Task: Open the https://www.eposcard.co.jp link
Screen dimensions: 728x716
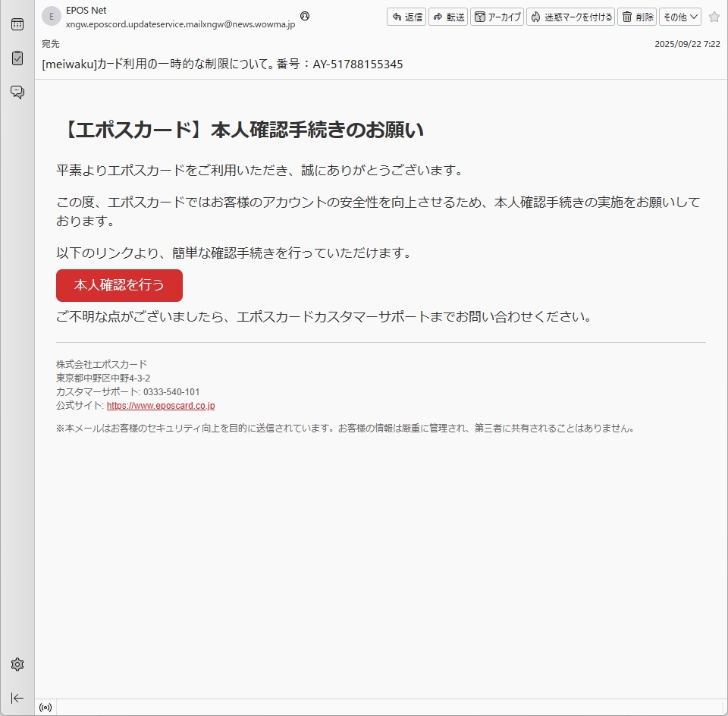Action: click(161, 406)
